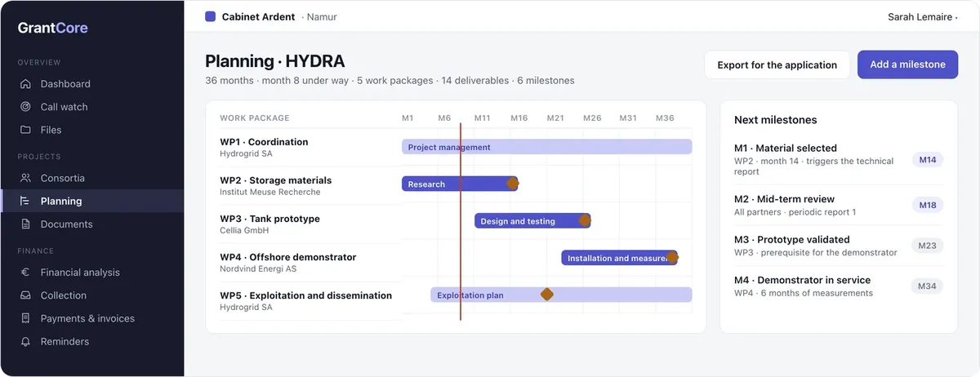Click Add a milestone button
Viewport: 980px width, 377px height.
click(x=907, y=64)
